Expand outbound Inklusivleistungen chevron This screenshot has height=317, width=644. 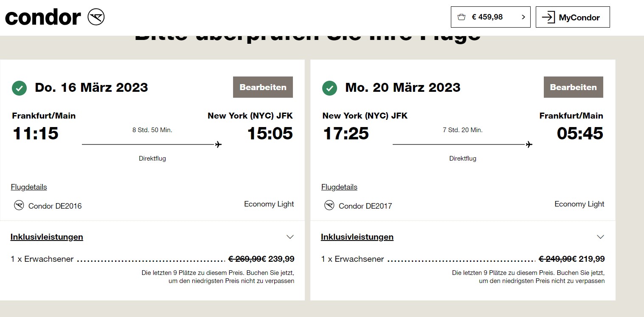tap(290, 237)
